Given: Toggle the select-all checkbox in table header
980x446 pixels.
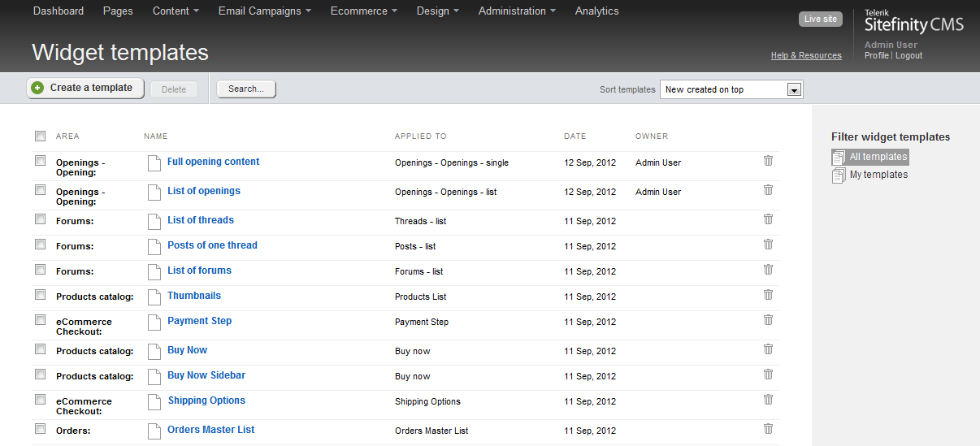Looking at the screenshot, I should click(41, 136).
